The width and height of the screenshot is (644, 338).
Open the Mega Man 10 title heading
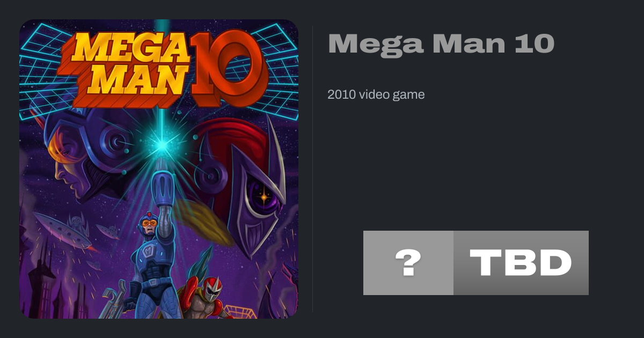441,44
